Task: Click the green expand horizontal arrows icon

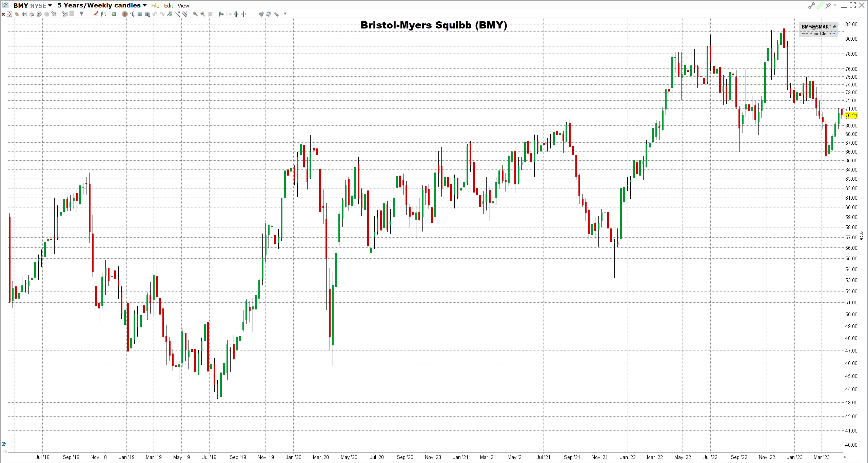Action: point(236,14)
